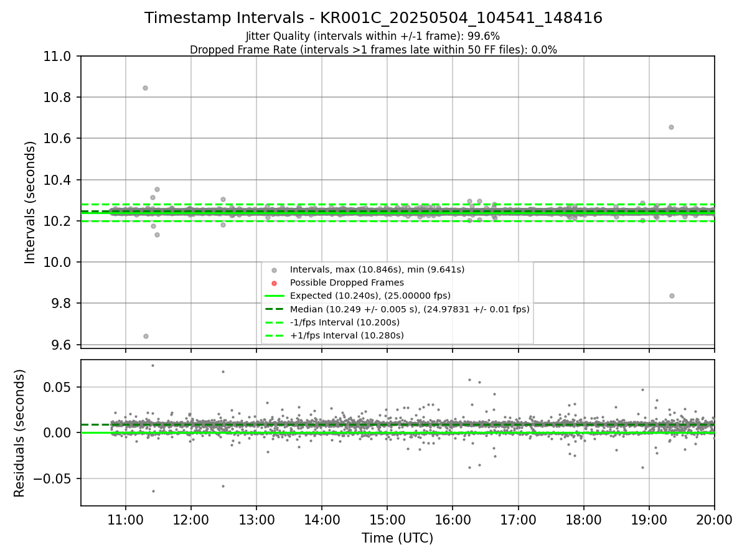Click the dark green dashed line sample for Median
The image size is (747, 560).
pos(275,309)
